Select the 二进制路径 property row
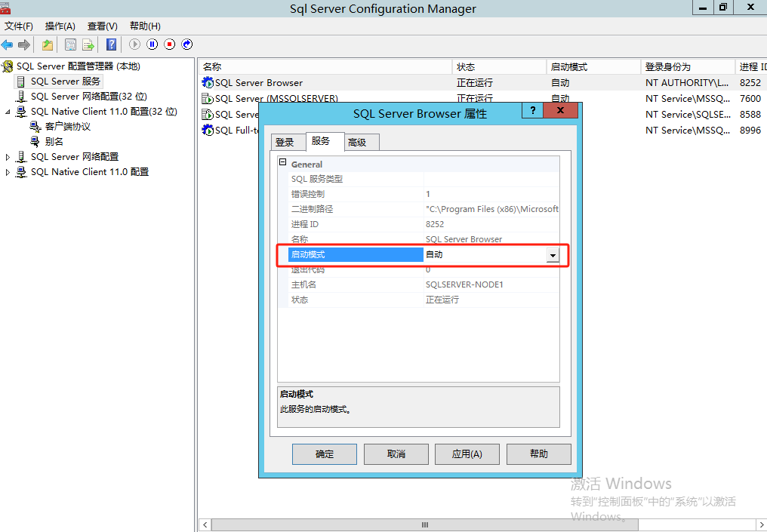 [x=424, y=209]
